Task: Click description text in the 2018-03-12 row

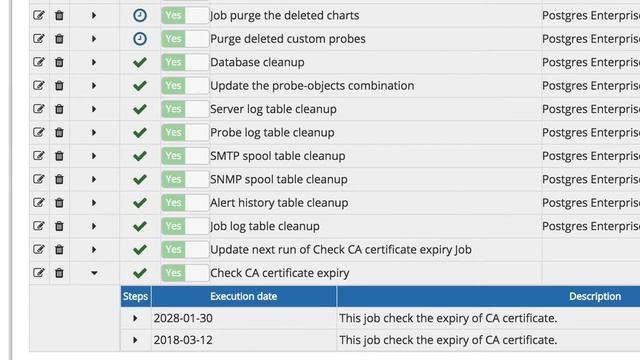Action: pyautogui.click(x=448, y=340)
